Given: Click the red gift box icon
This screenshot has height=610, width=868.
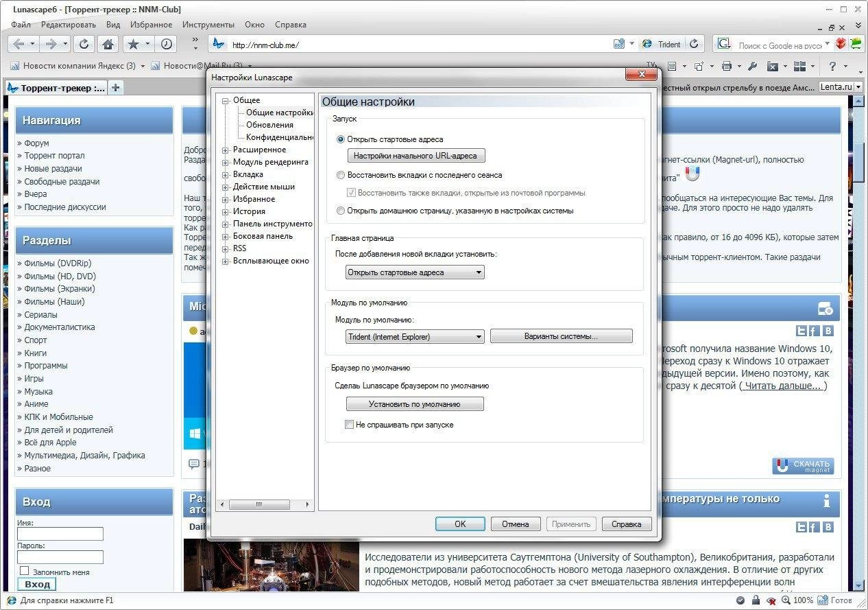Looking at the screenshot, I should click(841, 44).
